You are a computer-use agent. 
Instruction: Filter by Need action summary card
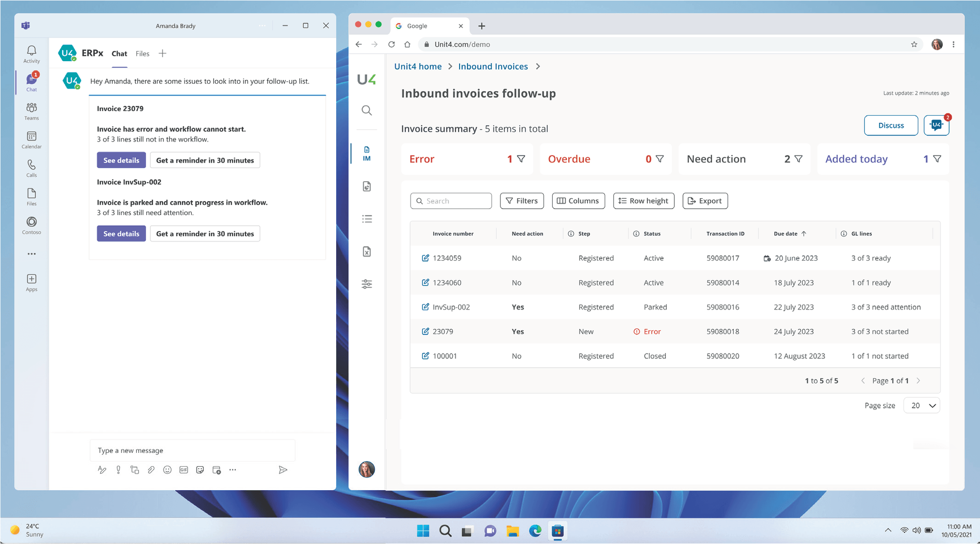pyautogui.click(x=744, y=159)
